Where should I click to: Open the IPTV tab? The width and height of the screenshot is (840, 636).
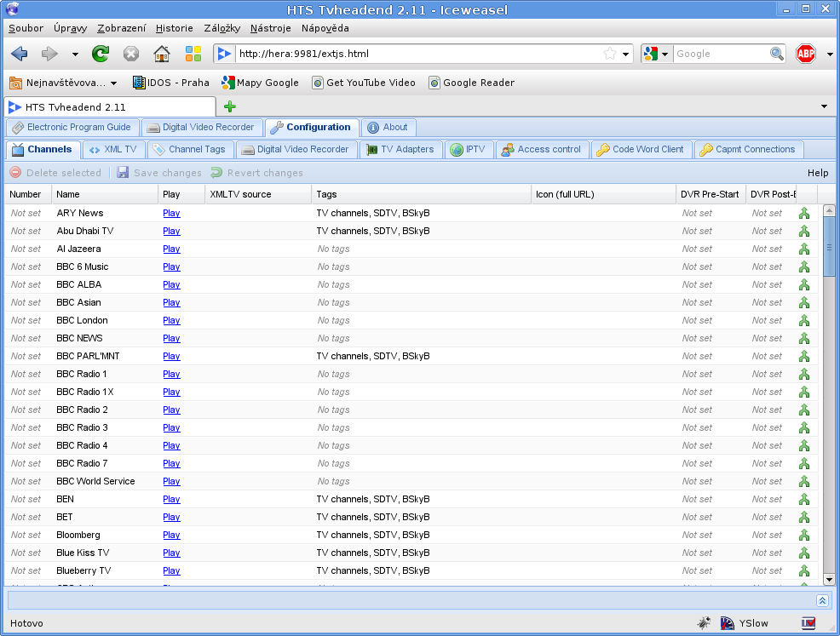(468, 149)
